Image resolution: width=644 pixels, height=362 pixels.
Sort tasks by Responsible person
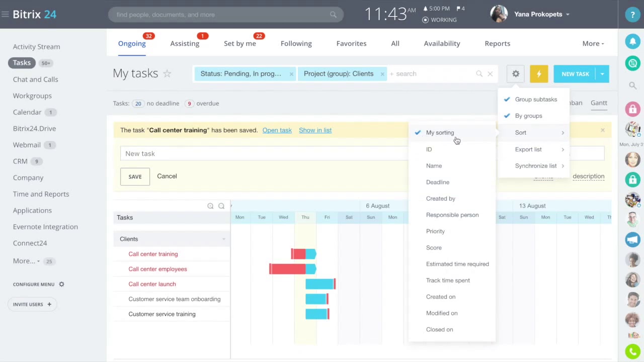(x=452, y=215)
